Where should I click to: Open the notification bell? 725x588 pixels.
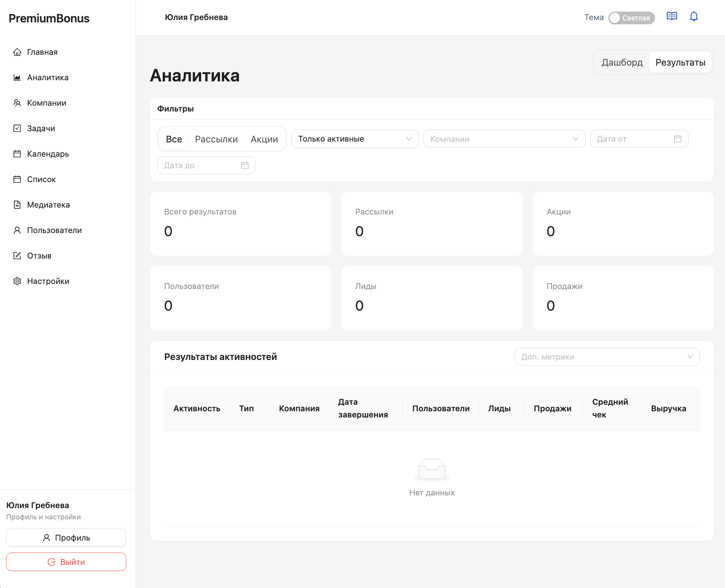tap(693, 16)
